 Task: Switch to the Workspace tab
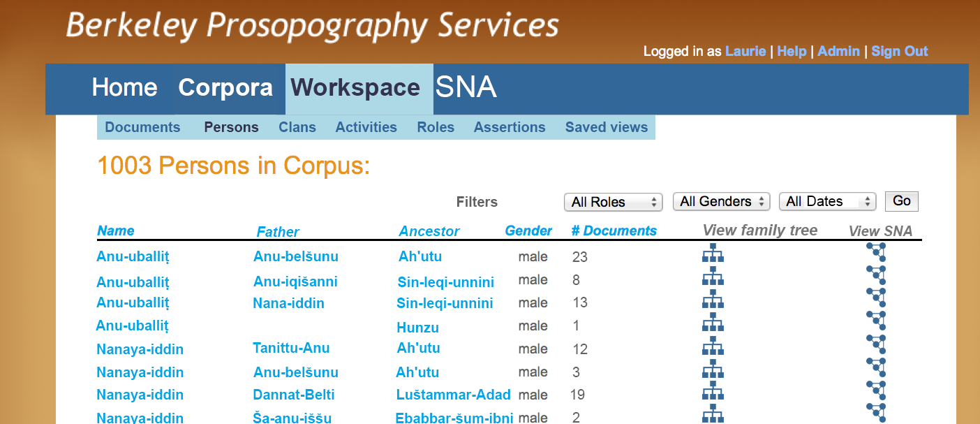pos(355,88)
